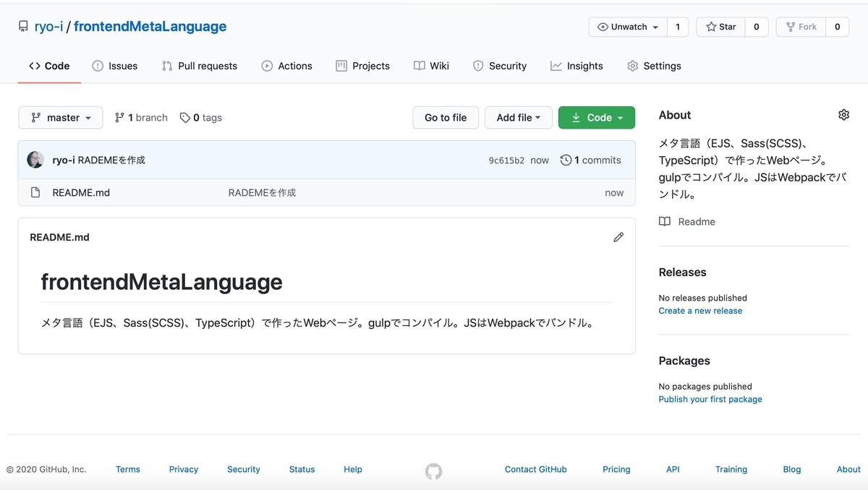The height and width of the screenshot is (490, 868).
Task: Open the frontendMetaLanguage repository link
Action: (150, 27)
